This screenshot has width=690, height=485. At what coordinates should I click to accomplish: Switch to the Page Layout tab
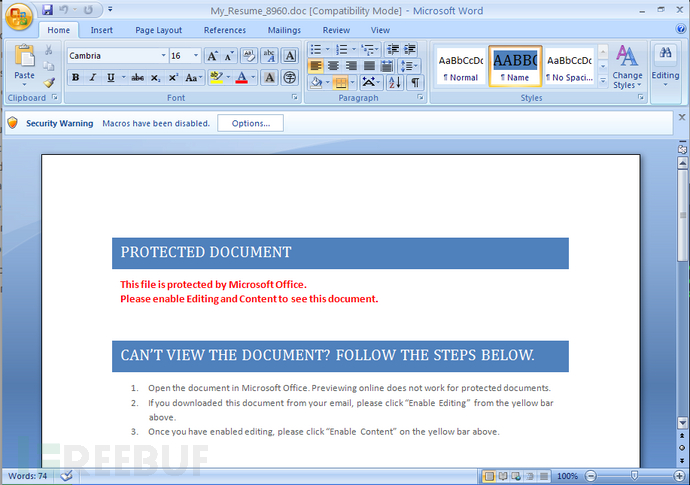(x=158, y=30)
